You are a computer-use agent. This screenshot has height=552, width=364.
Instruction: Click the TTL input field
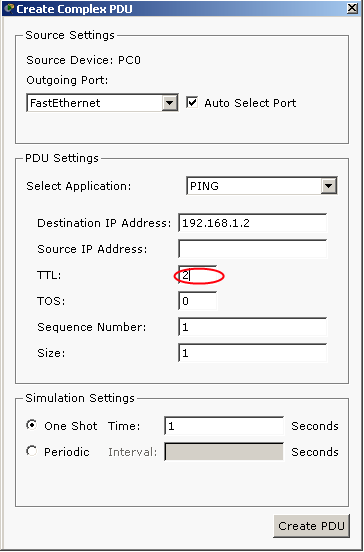(197, 275)
